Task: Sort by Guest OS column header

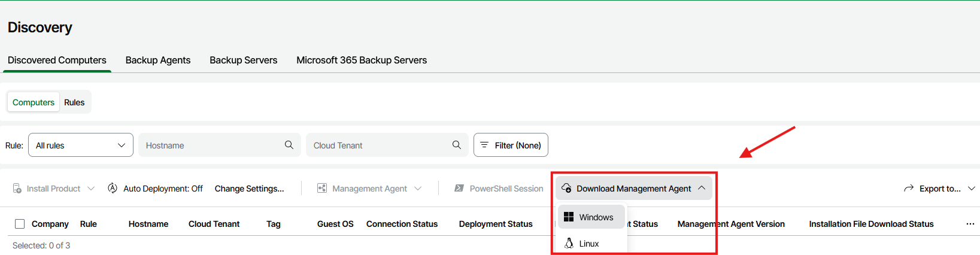Action: 335,224
